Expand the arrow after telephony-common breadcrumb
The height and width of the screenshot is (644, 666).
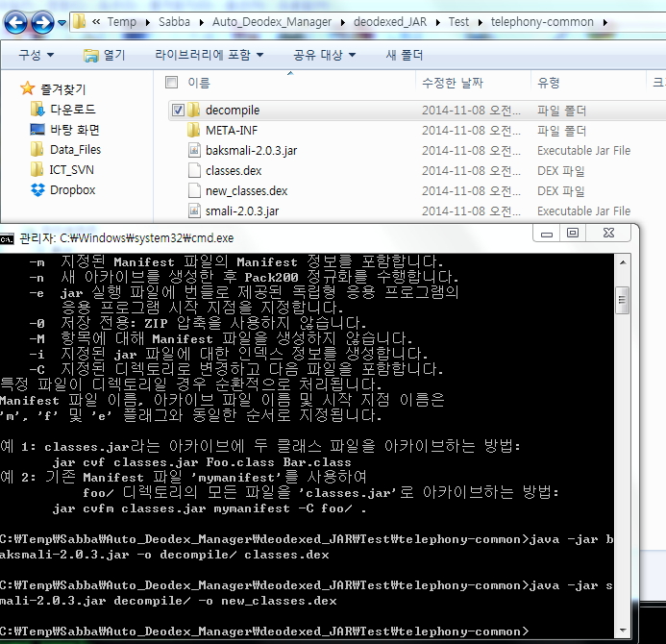pos(604,22)
